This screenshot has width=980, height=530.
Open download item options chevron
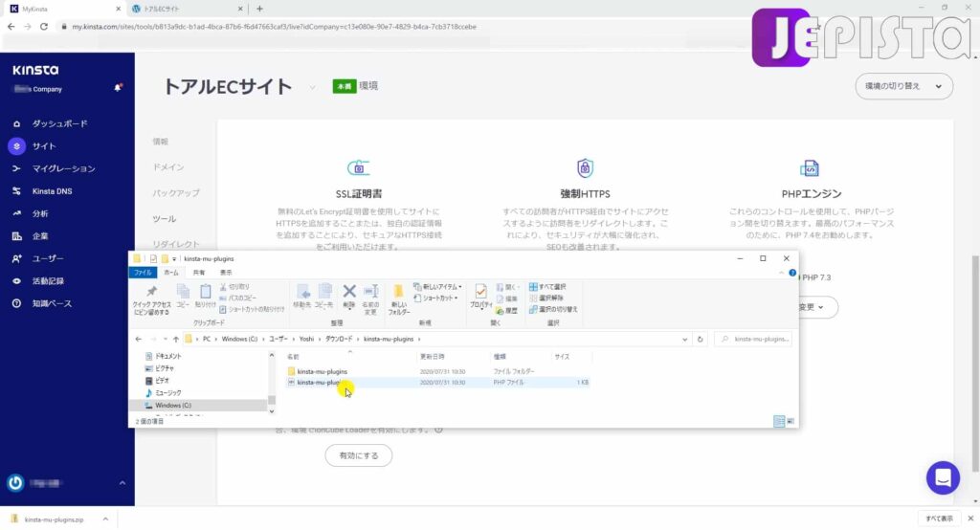click(105, 519)
